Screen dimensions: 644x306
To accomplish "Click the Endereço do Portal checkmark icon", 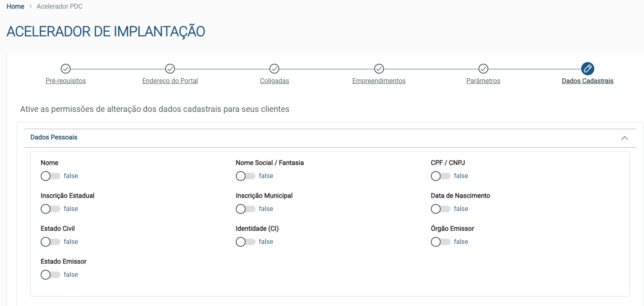I will (170, 69).
